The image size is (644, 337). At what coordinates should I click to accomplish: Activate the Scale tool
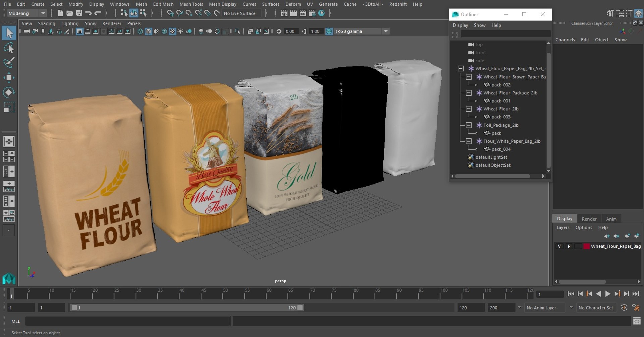click(9, 107)
